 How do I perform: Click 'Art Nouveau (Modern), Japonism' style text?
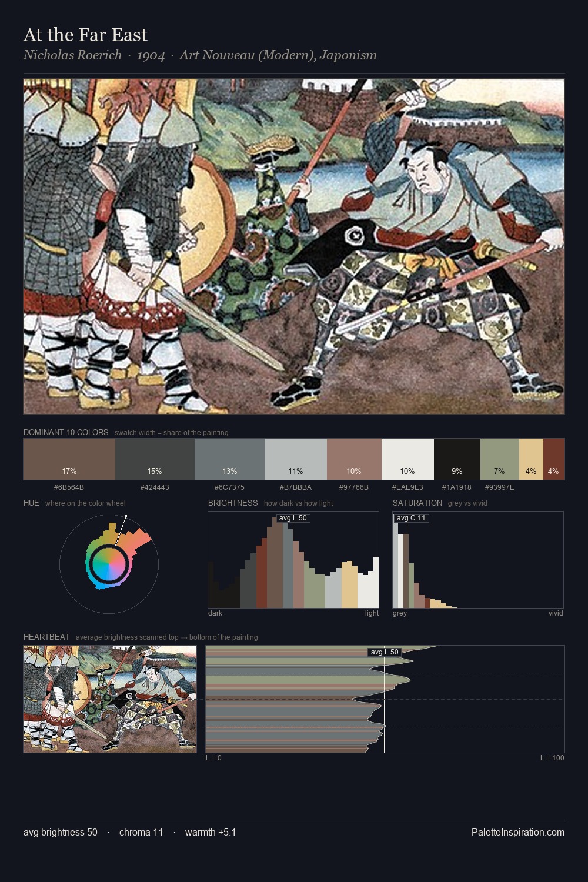point(278,55)
